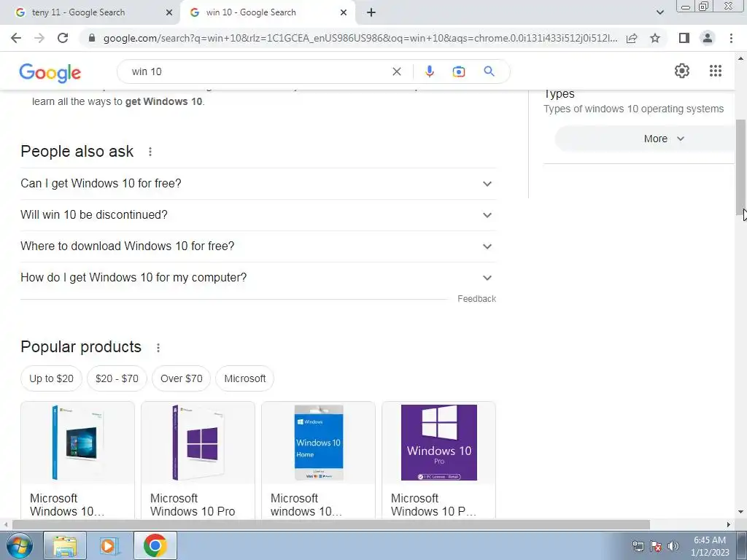The image size is (747, 560).
Task: Open the 'Types' link in the side panel
Action: pyautogui.click(x=560, y=94)
